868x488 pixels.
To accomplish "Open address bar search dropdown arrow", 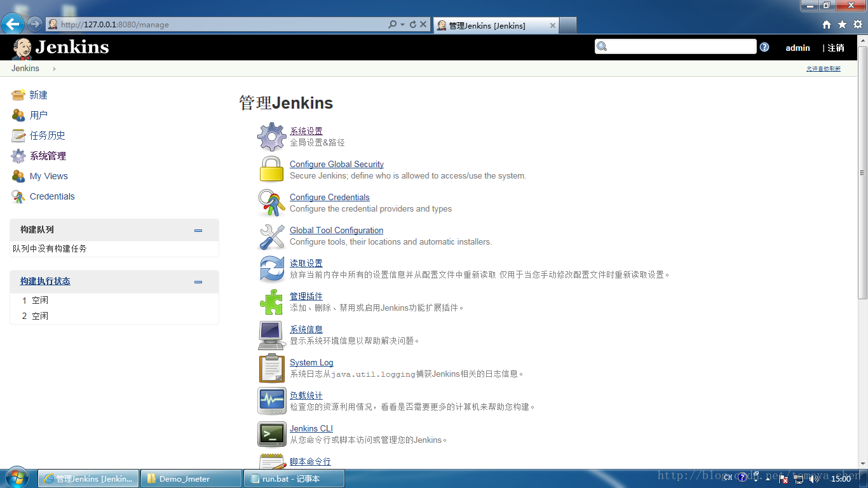I will [x=402, y=24].
